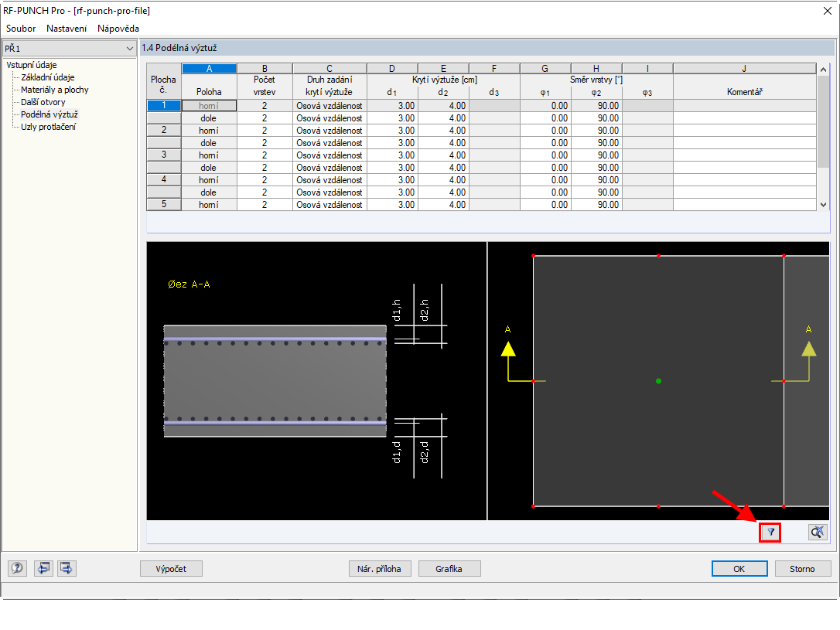Select the row header for plocha 1
This screenshot has width=840, height=630.
point(164,105)
